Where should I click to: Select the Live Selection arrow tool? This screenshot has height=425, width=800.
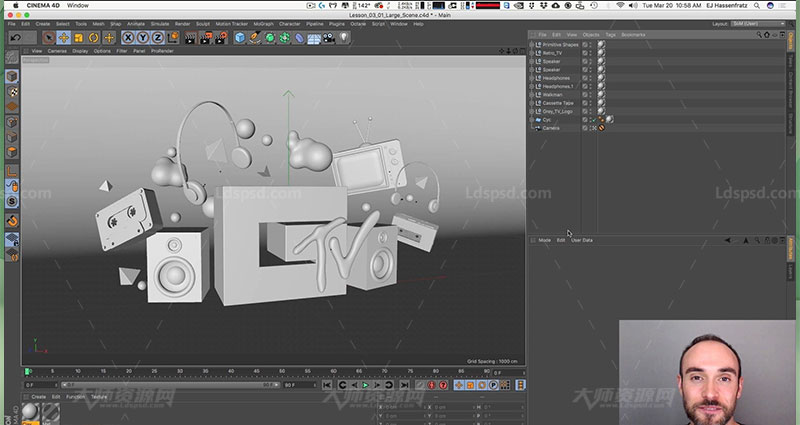click(x=48, y=37)
